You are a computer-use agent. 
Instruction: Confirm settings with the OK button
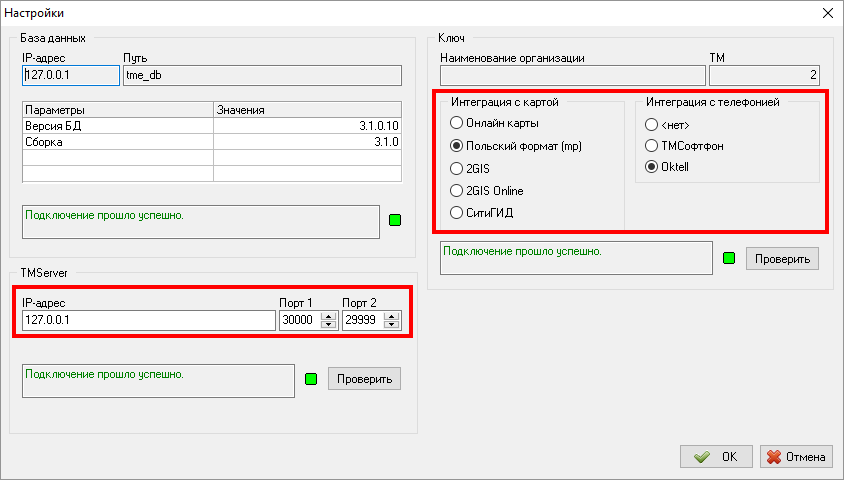716,457
